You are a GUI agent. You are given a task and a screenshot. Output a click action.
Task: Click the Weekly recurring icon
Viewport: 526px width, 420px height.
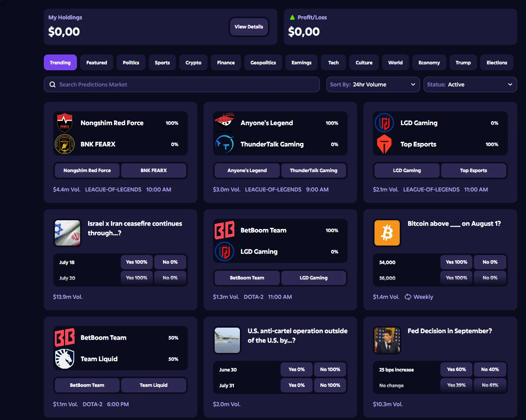(x=408, y=297)
